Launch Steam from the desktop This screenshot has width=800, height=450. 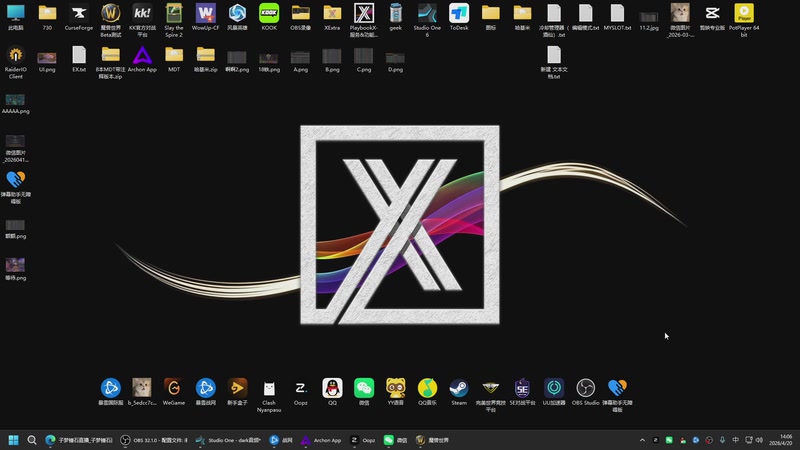point(459,391)
